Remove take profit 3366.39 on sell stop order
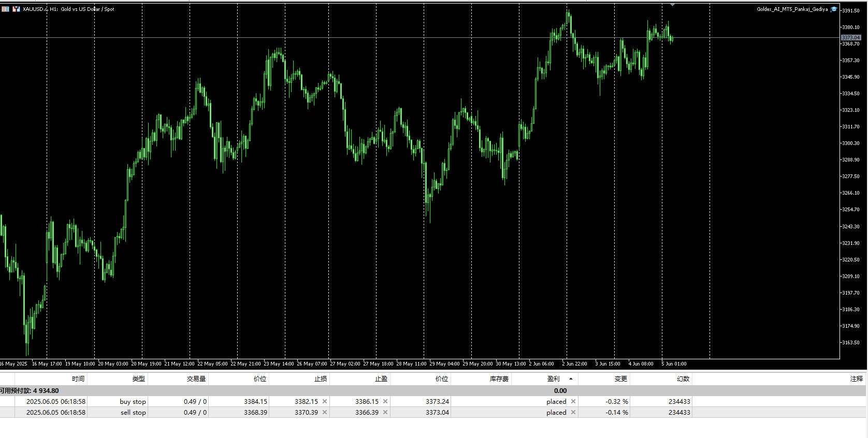Viewport: 868px width, 438px height. (x=385, y=413)
